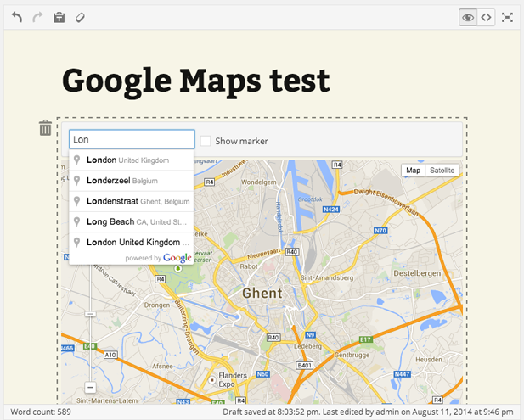Click the N70 road shield
The image size is (524, 420).
click(x=380, y=231)
